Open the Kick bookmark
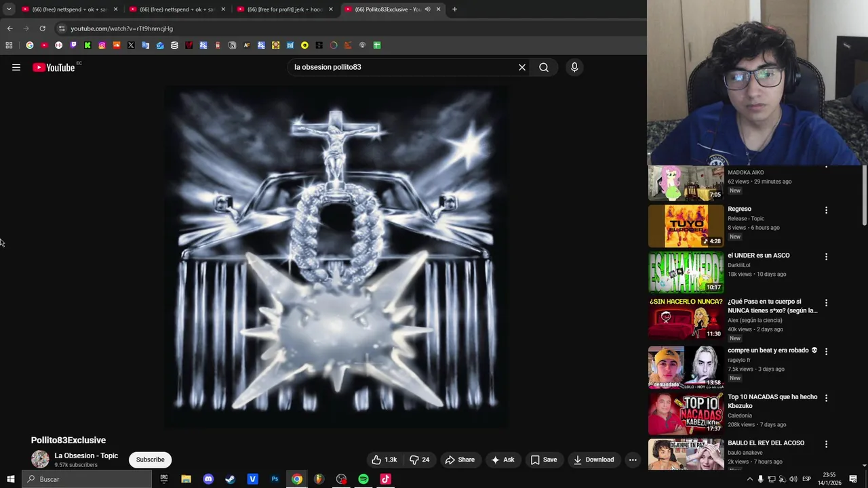 pos(87,45)
